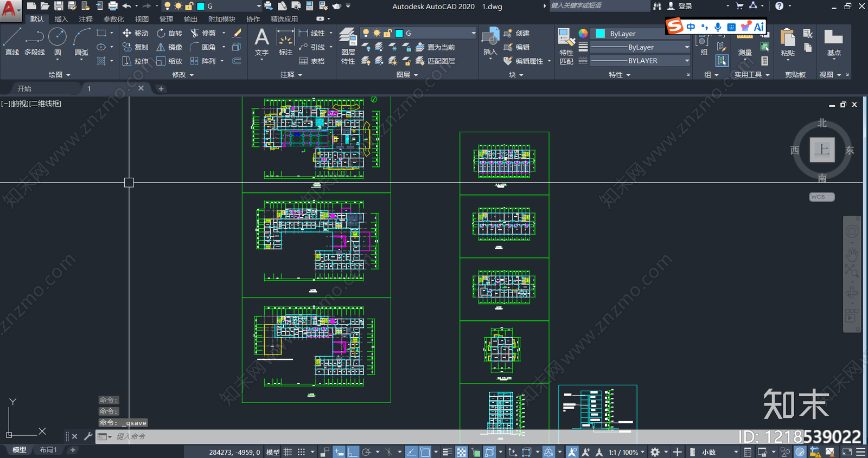Screen dimensions: 868x458
Task: Activate the 镜像 (Mirror) command
Action: (x=169, y=47)
